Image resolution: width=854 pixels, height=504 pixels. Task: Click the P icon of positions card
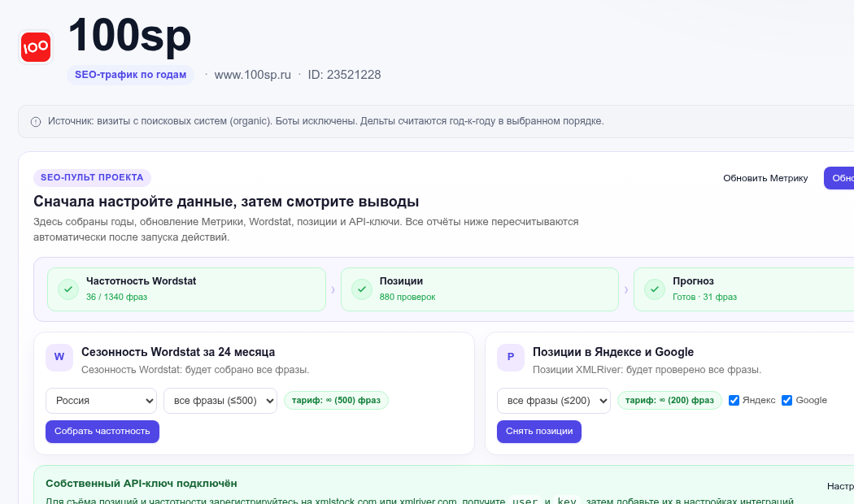tap(510, 357)
